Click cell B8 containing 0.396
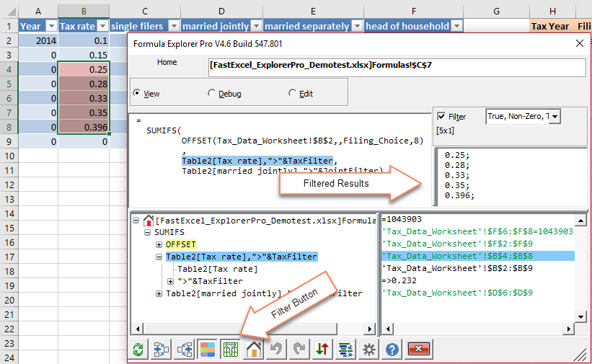592x364 pixels. click(84, 128)
